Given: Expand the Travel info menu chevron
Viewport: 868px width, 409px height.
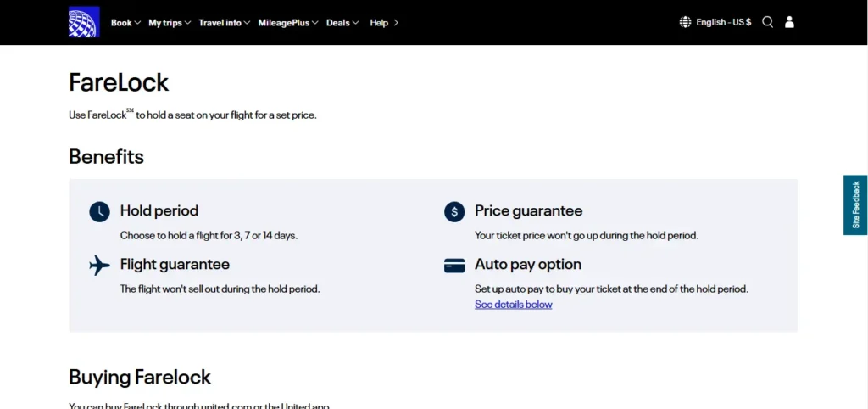Looking at the screenshot, I should [247, 23].
